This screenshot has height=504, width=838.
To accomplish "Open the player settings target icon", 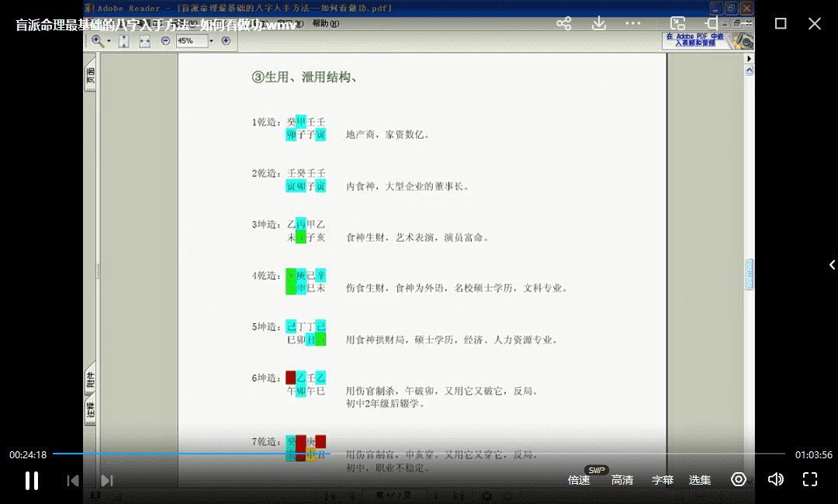I will coord(739,480).
